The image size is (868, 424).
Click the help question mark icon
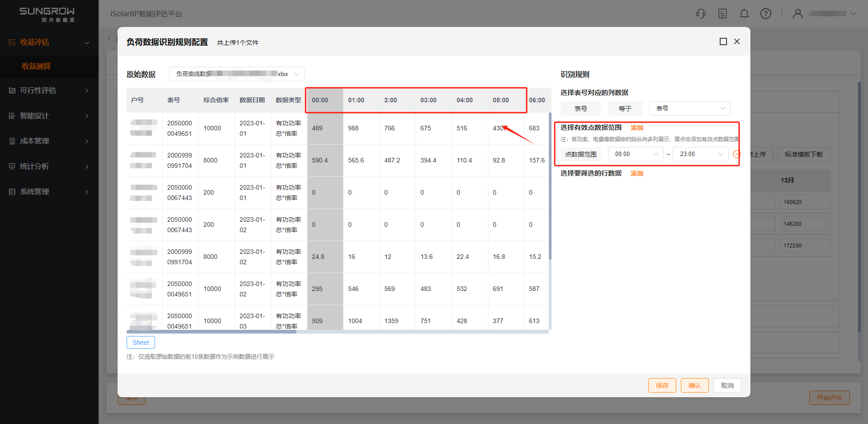tap(766, 14)
